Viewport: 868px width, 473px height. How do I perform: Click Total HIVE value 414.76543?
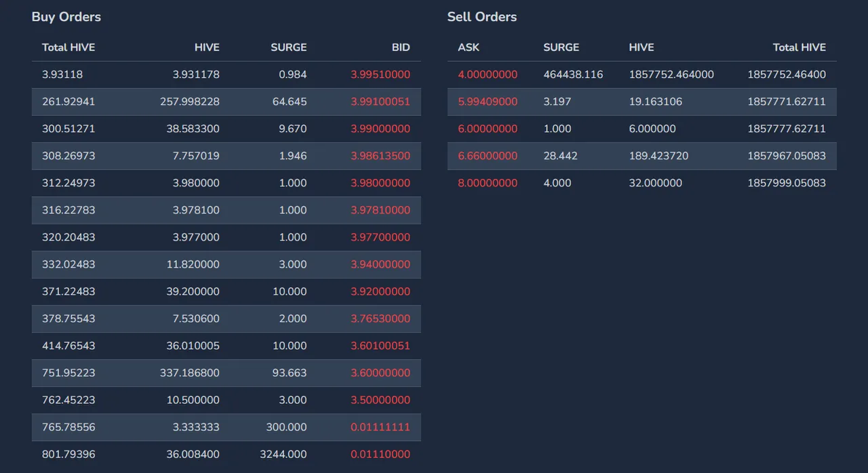pyautogui.click(x=68, y=346)
